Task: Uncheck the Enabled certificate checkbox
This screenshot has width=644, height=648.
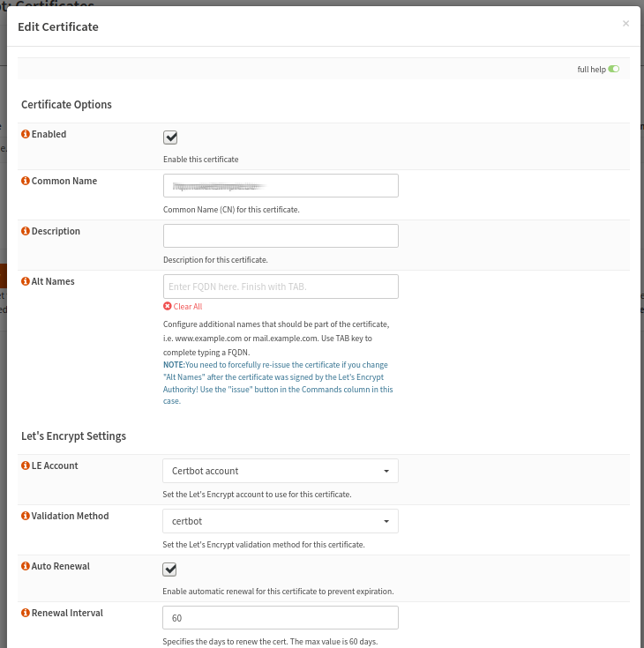Action: (x=170, y=137)
